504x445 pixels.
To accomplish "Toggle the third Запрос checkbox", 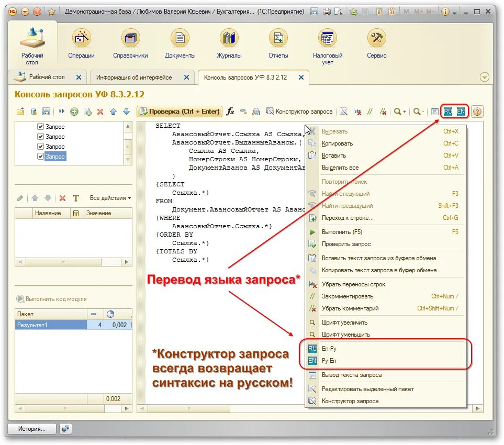I will tap(40, 146).
